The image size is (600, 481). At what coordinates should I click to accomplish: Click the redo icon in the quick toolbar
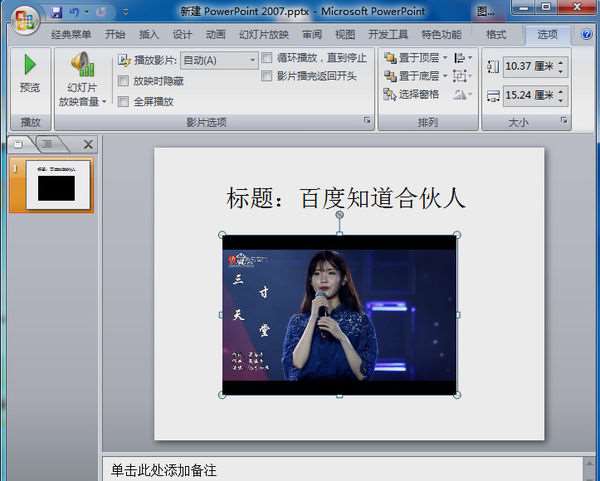click(x=101, y=12)
